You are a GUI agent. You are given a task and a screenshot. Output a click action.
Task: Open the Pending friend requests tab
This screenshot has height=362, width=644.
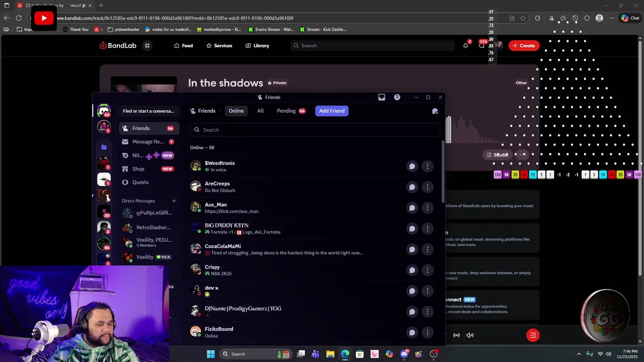pos(291,111)
